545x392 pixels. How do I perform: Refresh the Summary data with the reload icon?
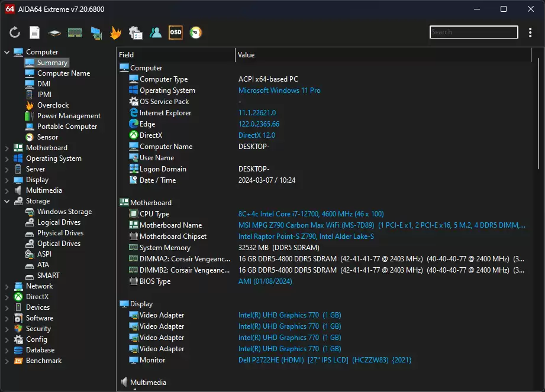pos(14,33)
